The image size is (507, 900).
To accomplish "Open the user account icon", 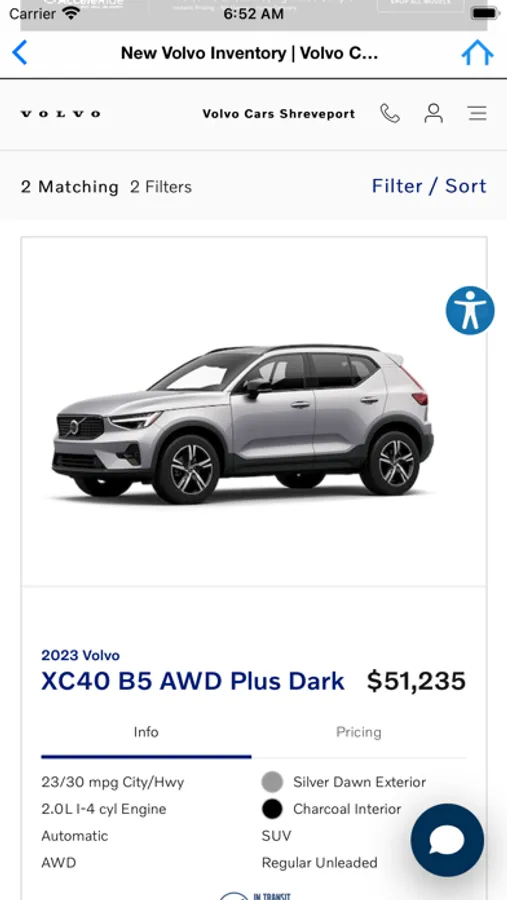I will pos(434,113).
